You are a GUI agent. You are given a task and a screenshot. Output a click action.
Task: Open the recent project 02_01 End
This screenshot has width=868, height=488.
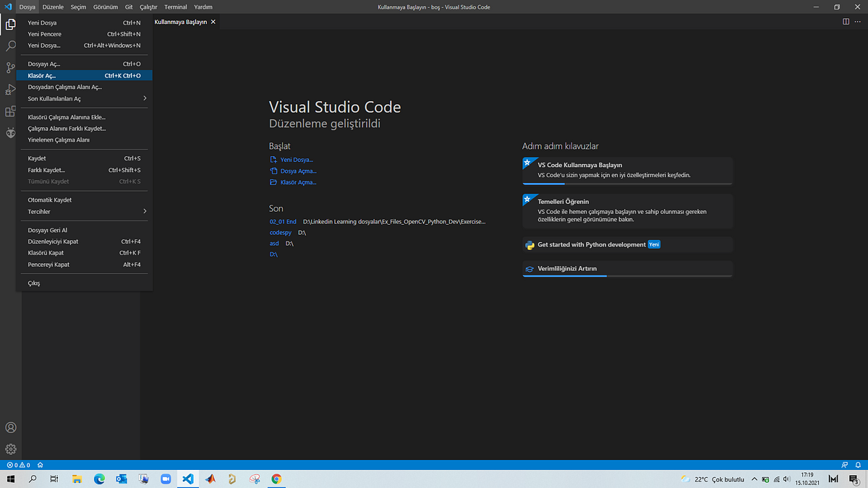(x=282, y=221)
